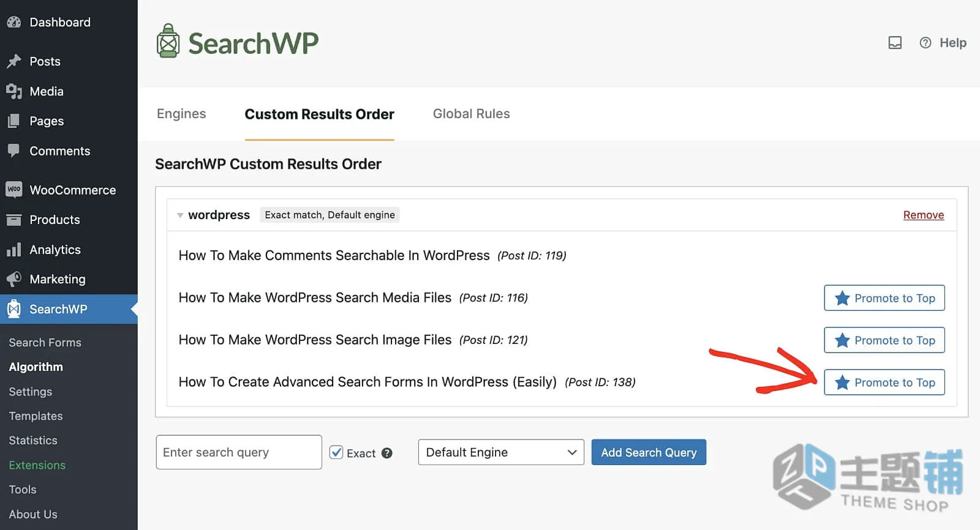Select 'How To Make WordPress Search Image Files'
Screen dimensions: 980x530
[x=315, y=340]
